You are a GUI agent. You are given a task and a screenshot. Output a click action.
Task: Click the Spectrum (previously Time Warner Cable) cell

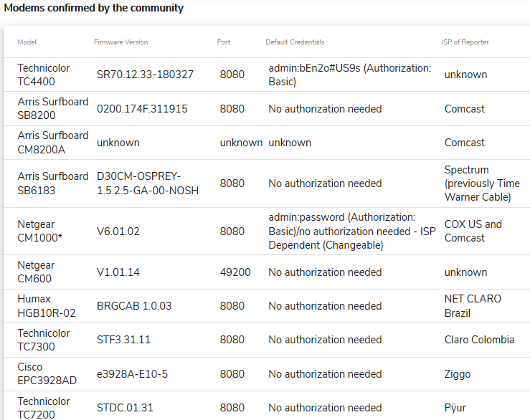[x=481, y=183]
